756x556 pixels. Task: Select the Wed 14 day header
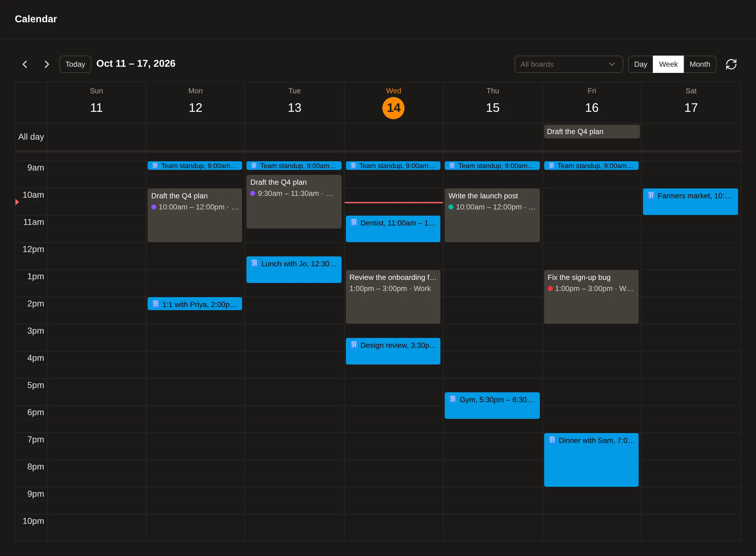tap(393, 103)
